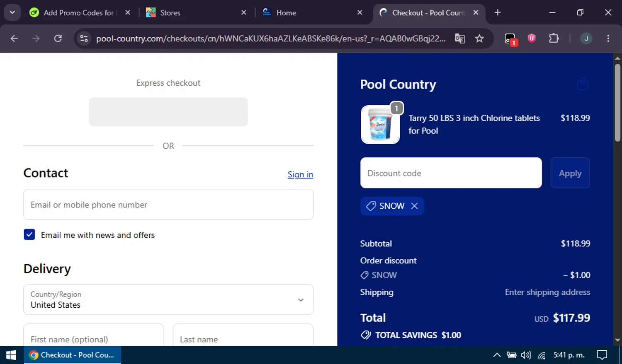Follow the Sign in link
622x364 pixels.
(300, 174)
